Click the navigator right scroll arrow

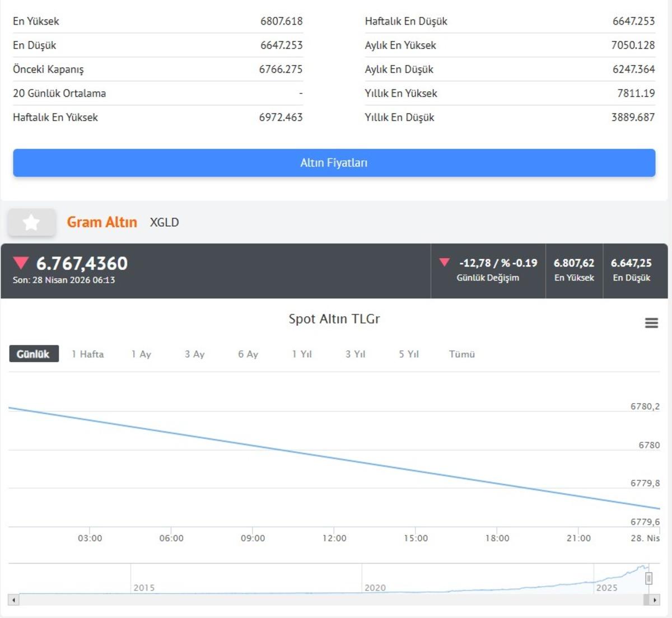[654, 600]
